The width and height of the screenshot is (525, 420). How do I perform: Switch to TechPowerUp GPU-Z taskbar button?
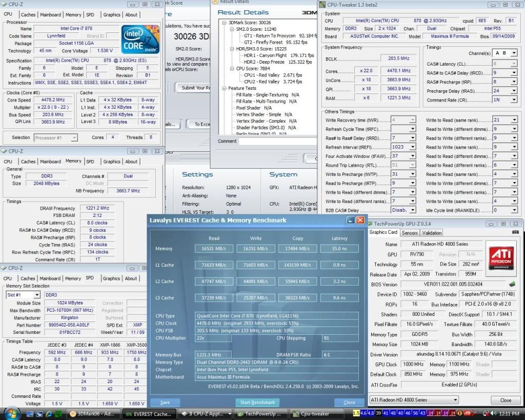(260, 414)
